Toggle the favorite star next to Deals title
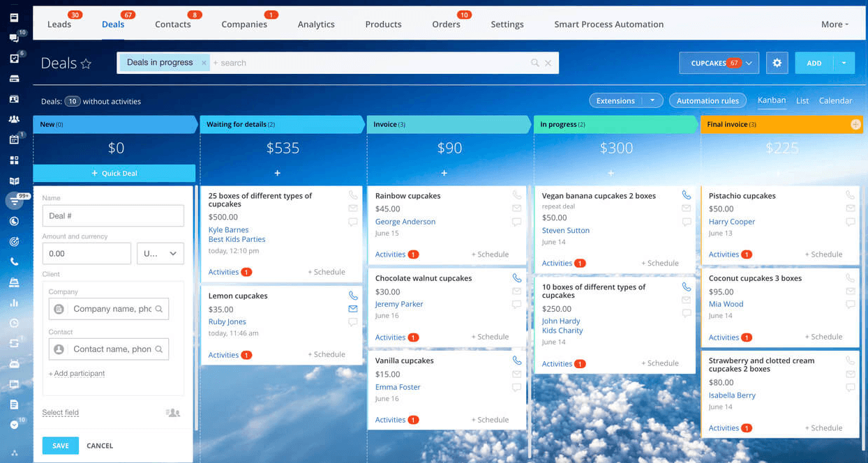Image resolution: width=868 pixels, height=463 pixels. click(86, 63)
